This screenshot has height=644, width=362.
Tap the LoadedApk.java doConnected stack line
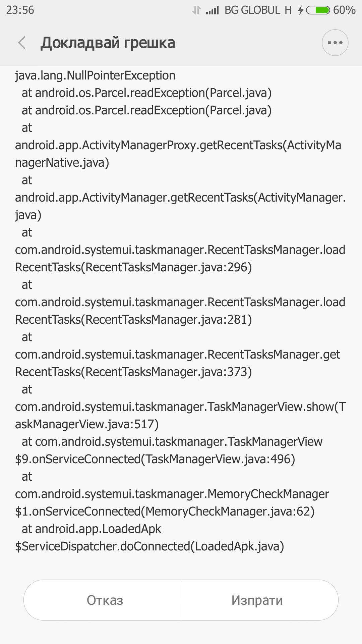[149, 538]
